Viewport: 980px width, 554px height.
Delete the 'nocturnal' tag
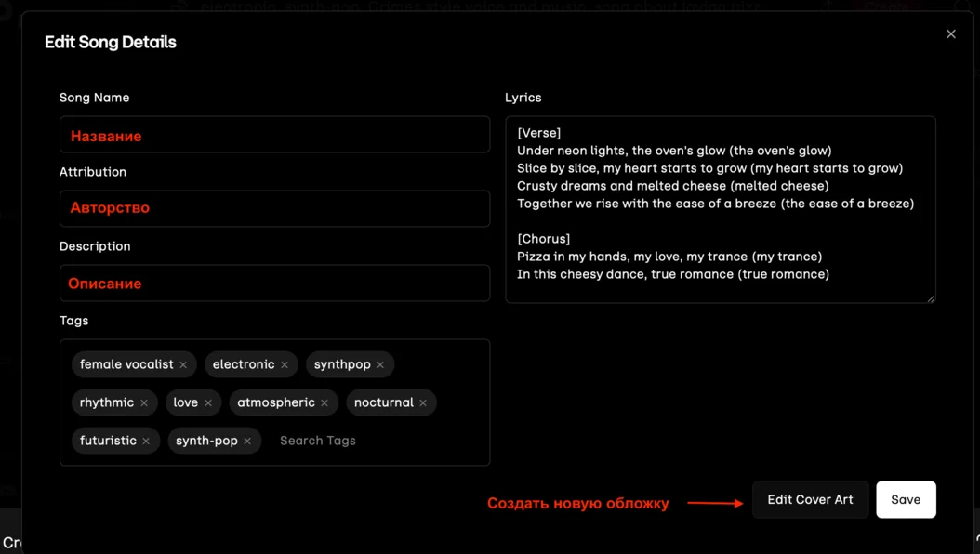point(423,403)
